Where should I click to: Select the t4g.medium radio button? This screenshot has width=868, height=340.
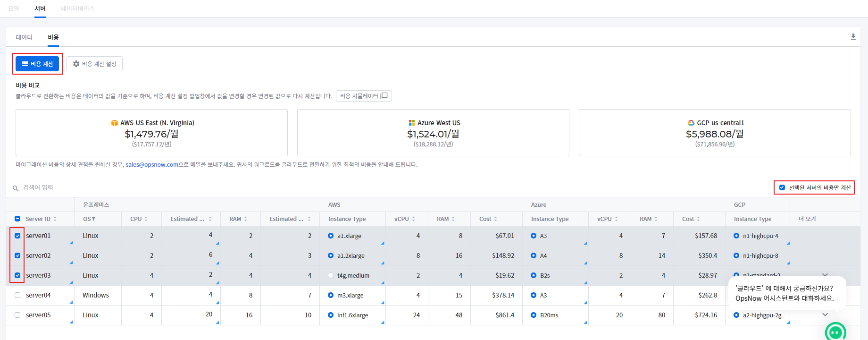tap(331, 275)
